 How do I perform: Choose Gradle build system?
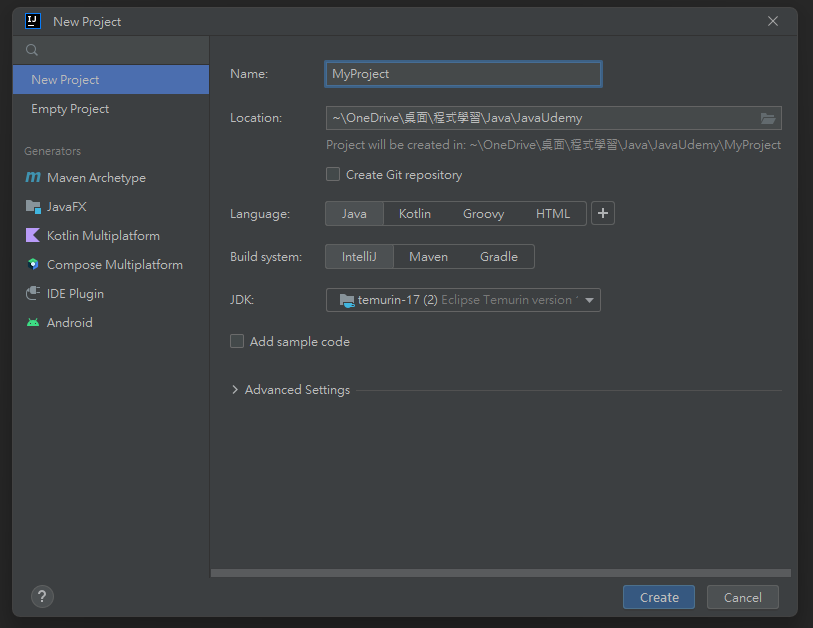click(x=499, y=257)
